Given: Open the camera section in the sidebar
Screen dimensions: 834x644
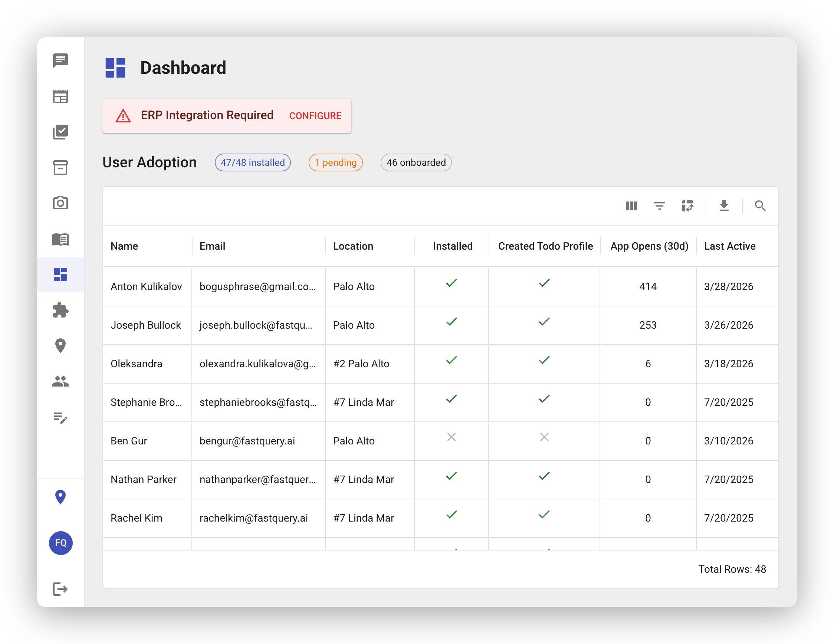Looking at the screenshot, I should point(60,203).
